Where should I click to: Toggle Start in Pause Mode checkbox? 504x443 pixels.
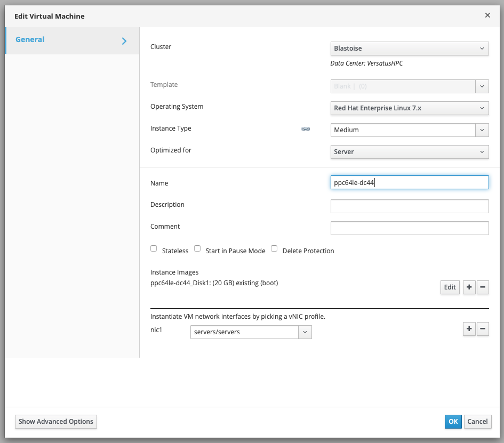(x=197, y=248)
